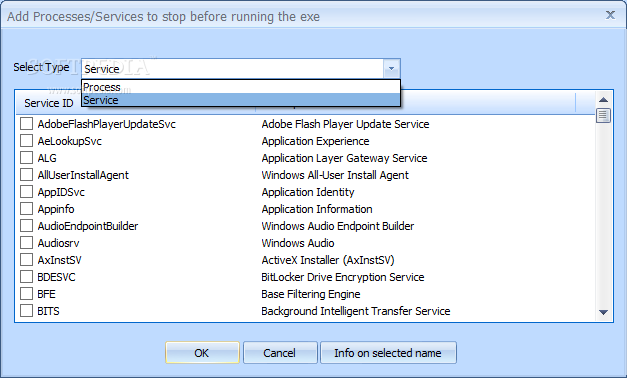This screenshot has height=378, width=627.
Task: Click the Application Experience description
Action: pyautogui.click(x=315, y=141)
